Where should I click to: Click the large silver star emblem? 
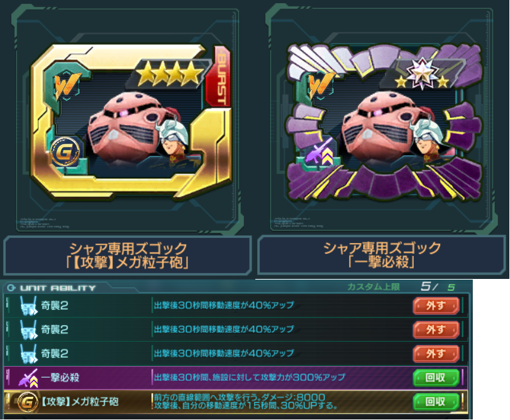coord(422,73)
